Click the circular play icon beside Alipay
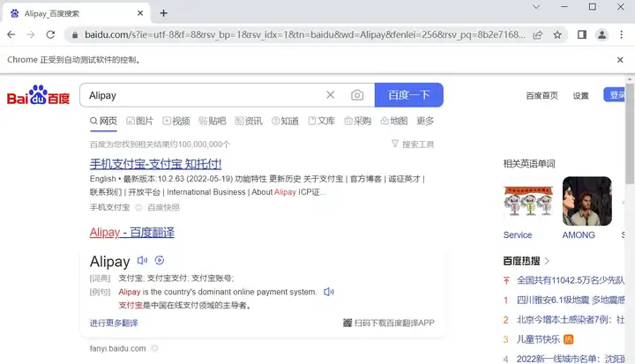 pyautogui.click(x=160, y=260)
